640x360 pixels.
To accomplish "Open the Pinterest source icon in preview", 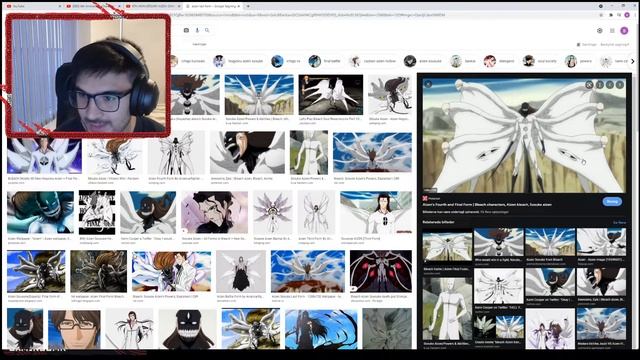I will [425, 198].
